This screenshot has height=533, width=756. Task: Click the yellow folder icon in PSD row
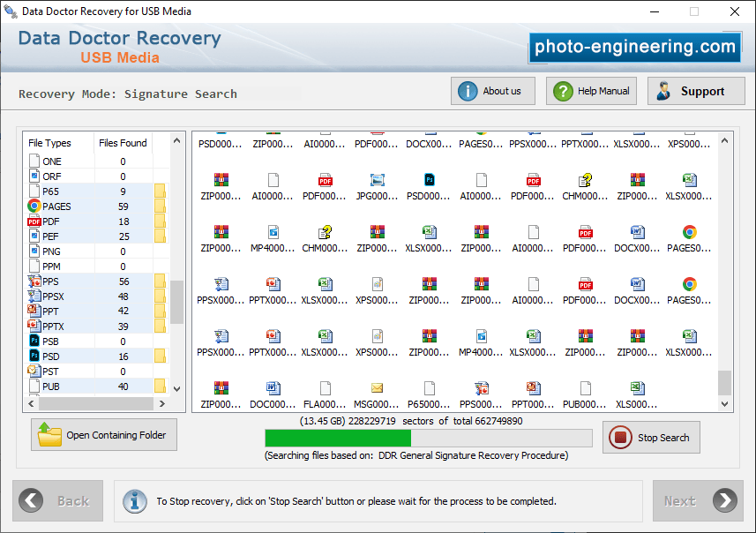(160, 356)
